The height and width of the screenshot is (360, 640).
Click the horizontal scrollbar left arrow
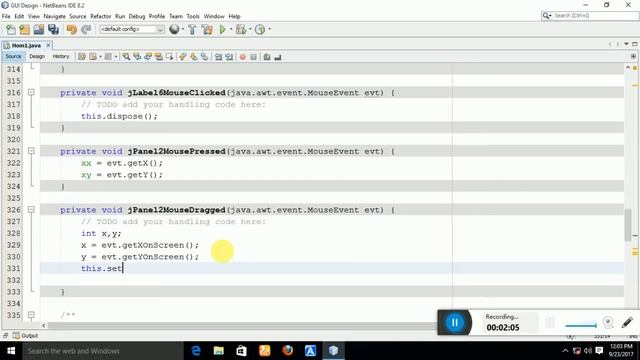(44, 325)
